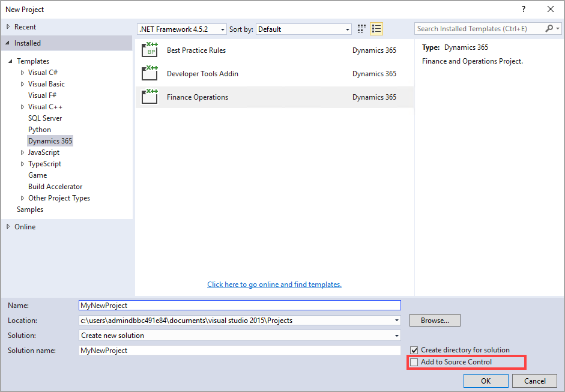This screenshot has width=565, height=392.
Task: Select the Finance Operations template icon
Action: 150,97
